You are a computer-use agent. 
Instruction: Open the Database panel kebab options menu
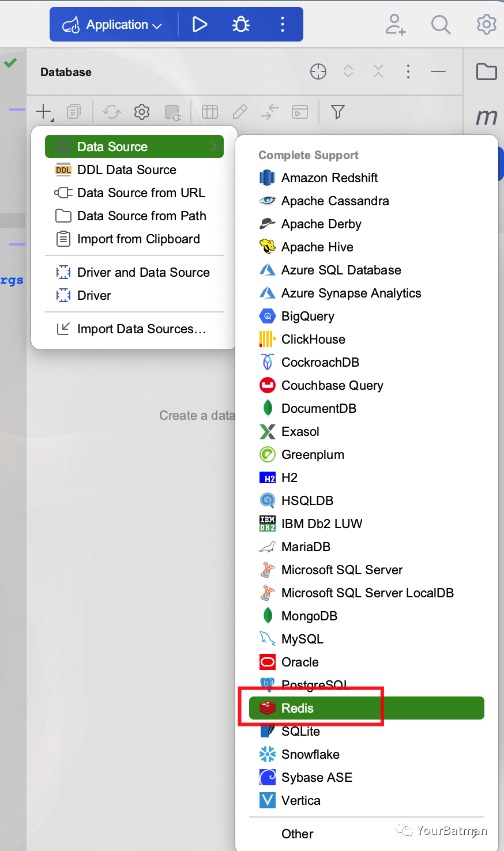[x=408, y=71]
